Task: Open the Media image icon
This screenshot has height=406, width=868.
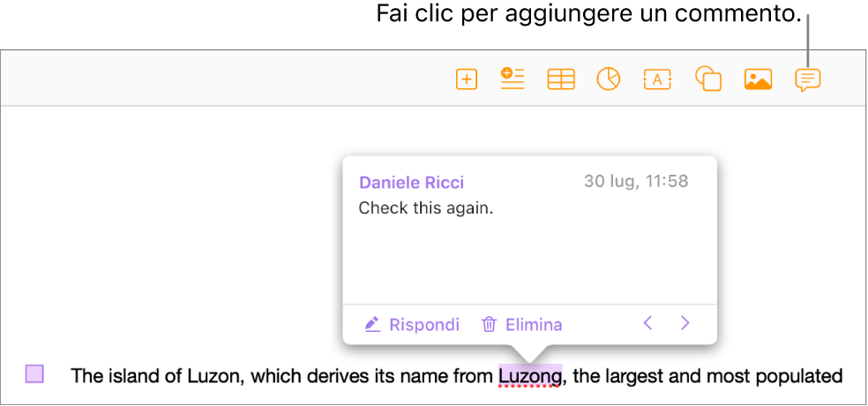Action: pos(758,79)
